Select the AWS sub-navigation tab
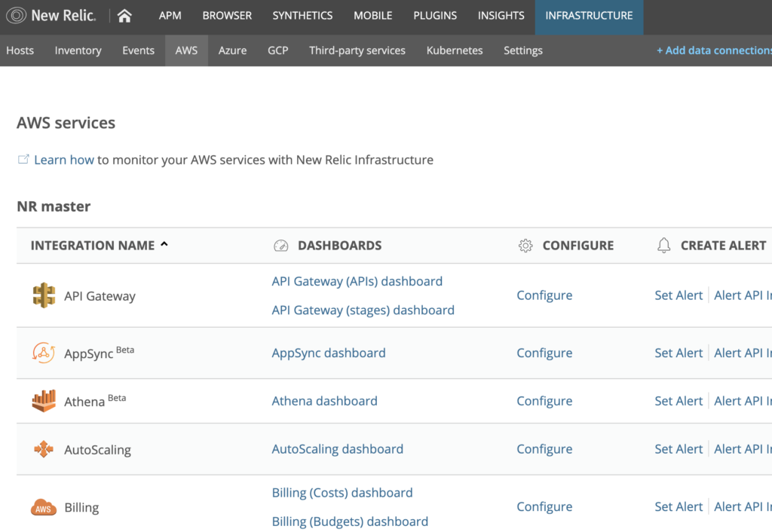Viewport: 772px width, 532px height. [x=186, y=50]
